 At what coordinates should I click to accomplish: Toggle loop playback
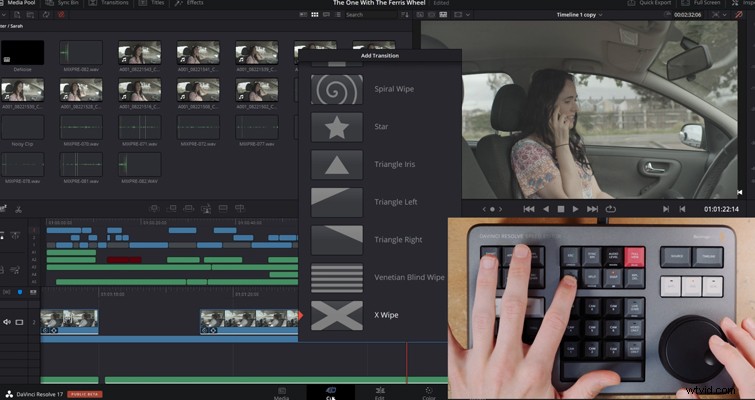(611, 209)
